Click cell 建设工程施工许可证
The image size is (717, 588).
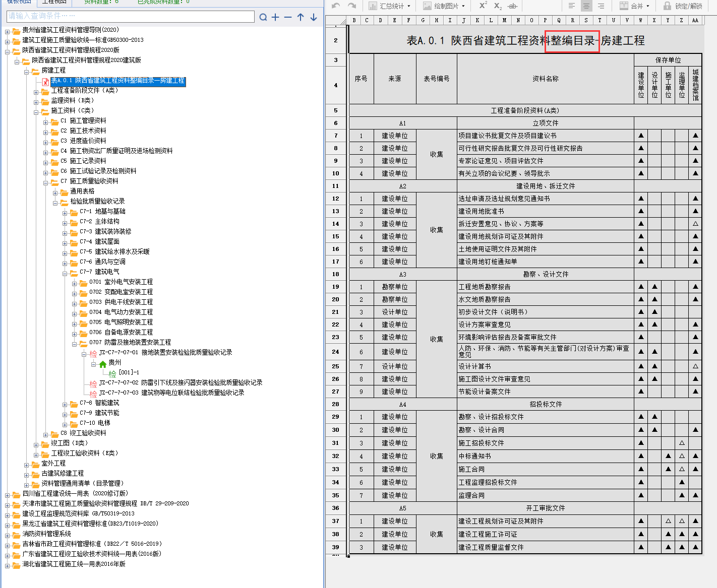(x=545, y=534)
